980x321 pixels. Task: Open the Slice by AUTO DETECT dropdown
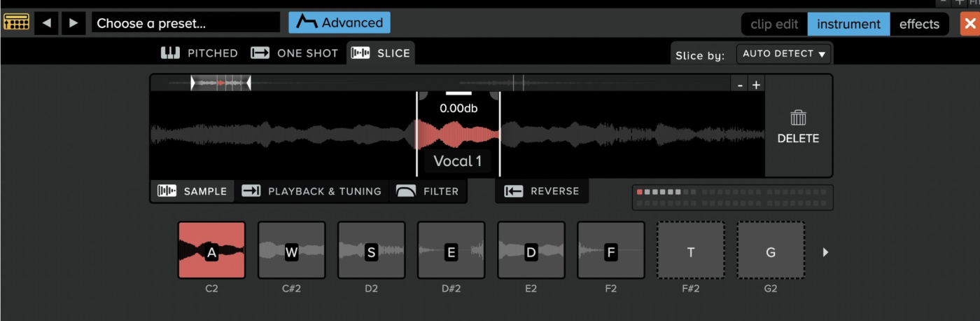pyautogui.click(x=783, y=53)
